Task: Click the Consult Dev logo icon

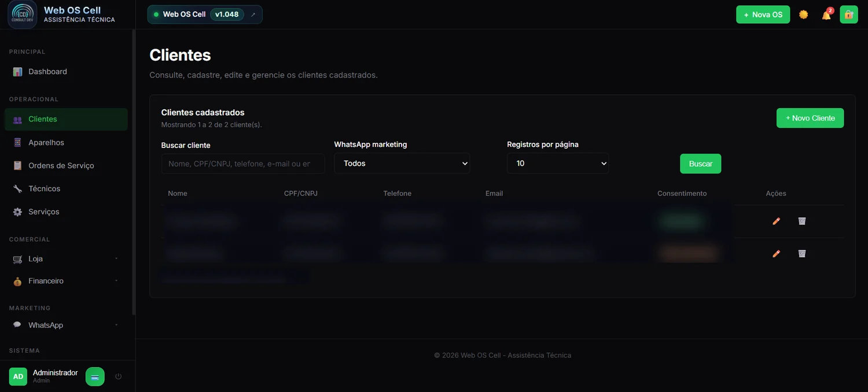Action: [23, 14]
